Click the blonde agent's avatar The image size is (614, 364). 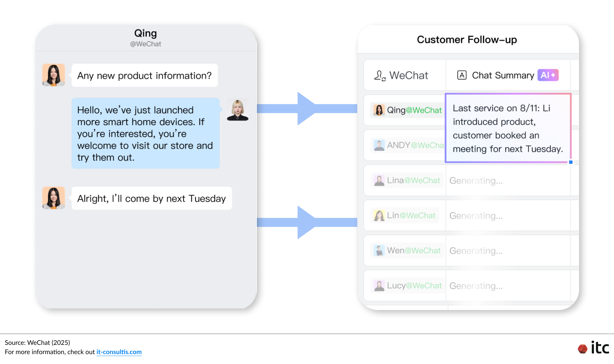(x=237, y=110)
